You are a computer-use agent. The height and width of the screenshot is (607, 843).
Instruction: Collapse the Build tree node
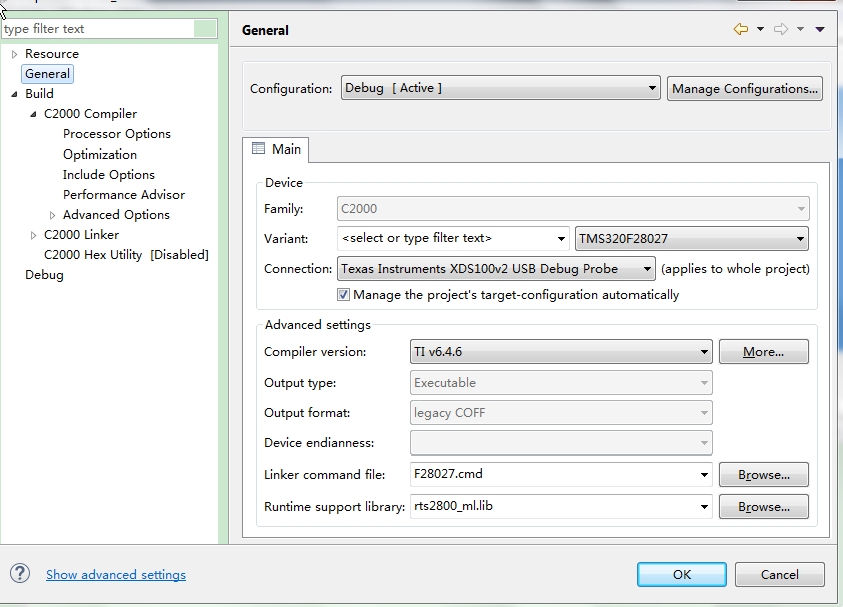(15, 94)
